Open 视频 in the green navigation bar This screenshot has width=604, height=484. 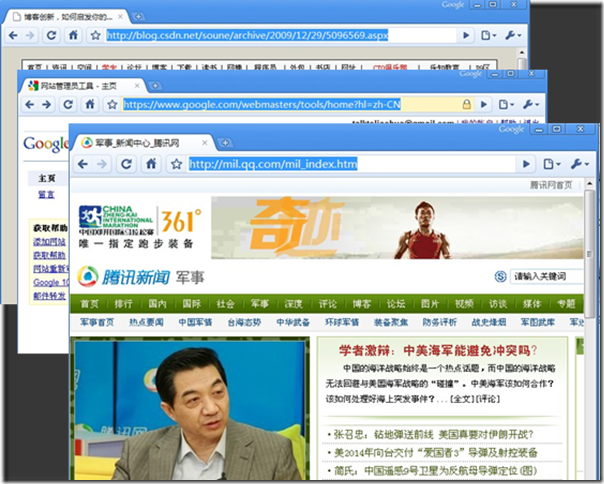464,304
